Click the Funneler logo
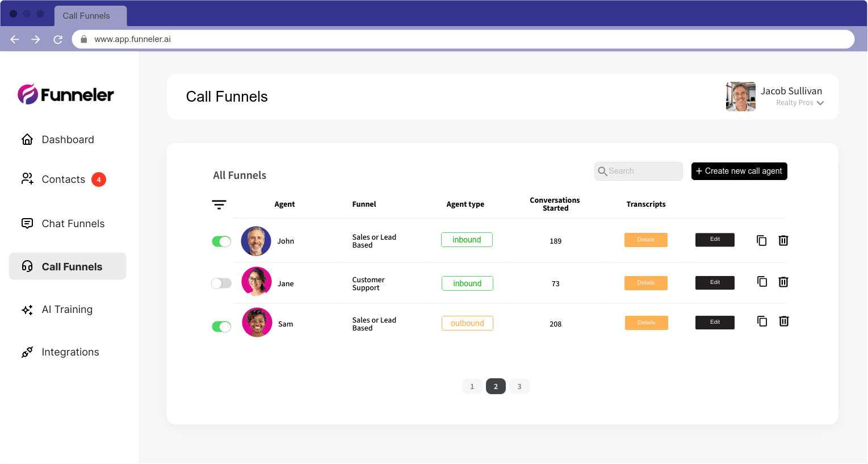 pos(66,94)
